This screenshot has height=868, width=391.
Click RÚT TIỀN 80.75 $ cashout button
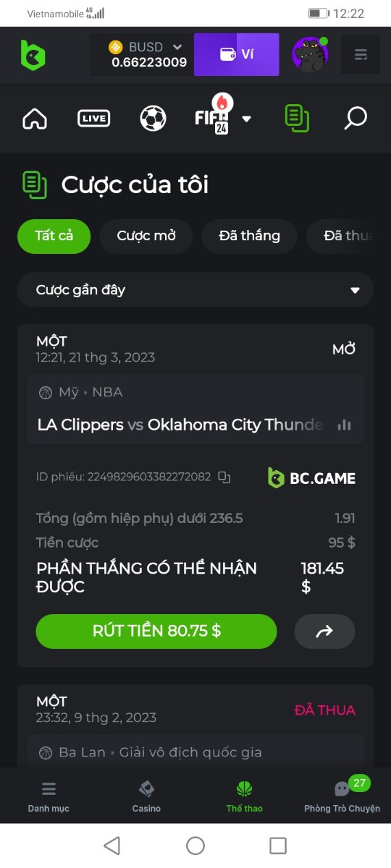(x=156, y=631)
